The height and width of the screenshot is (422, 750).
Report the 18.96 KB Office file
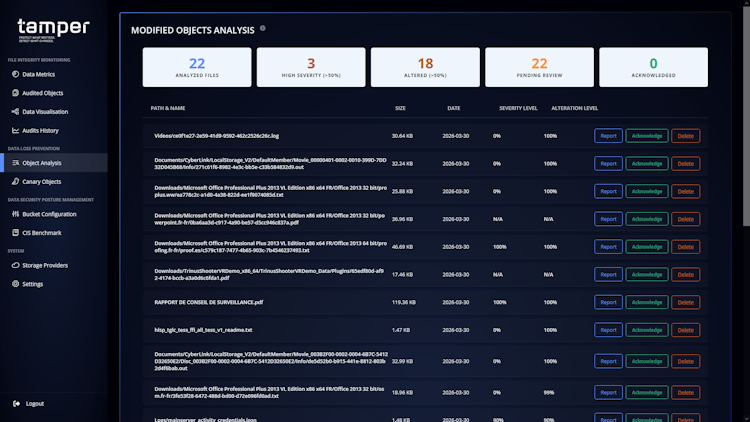[608, 392]
